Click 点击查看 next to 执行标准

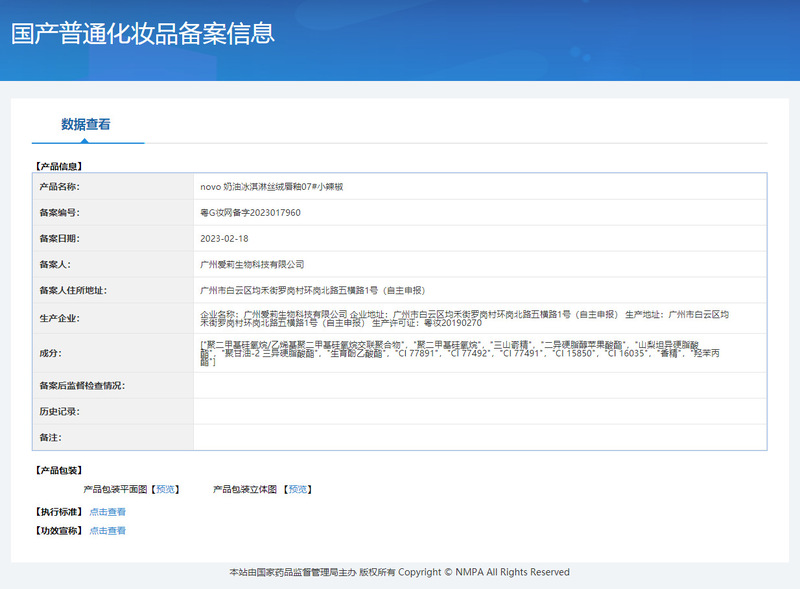[x=107, y=511]
